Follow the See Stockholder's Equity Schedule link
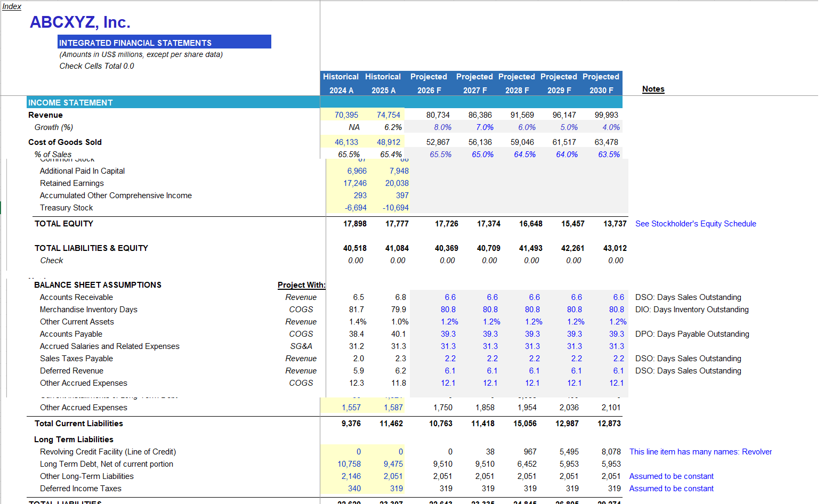 pos(696,223)
